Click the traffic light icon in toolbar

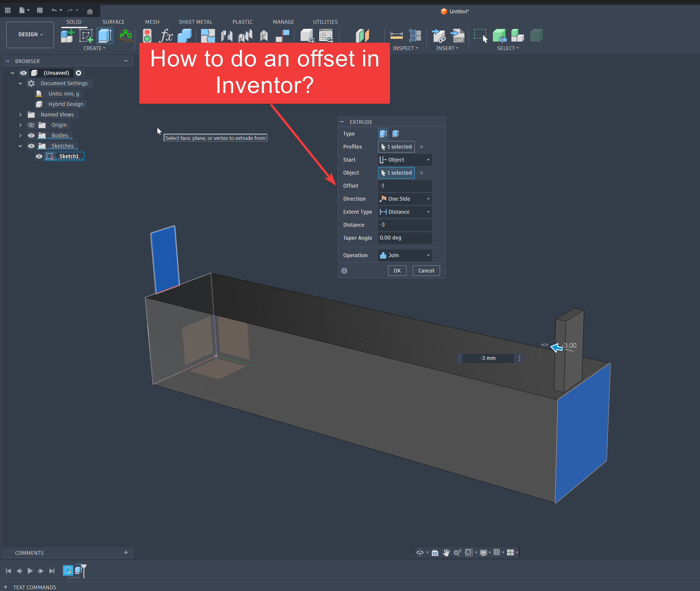click(x=147, y=36)
